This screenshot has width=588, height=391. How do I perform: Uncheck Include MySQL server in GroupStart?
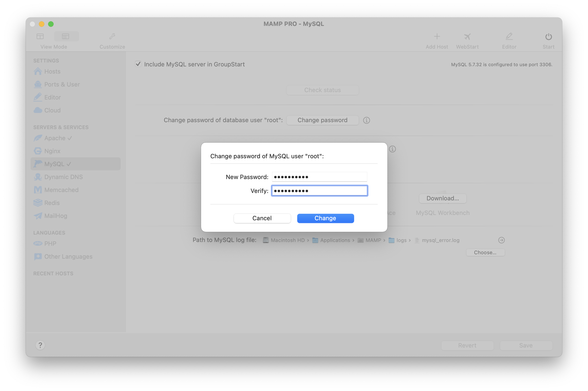138,64
